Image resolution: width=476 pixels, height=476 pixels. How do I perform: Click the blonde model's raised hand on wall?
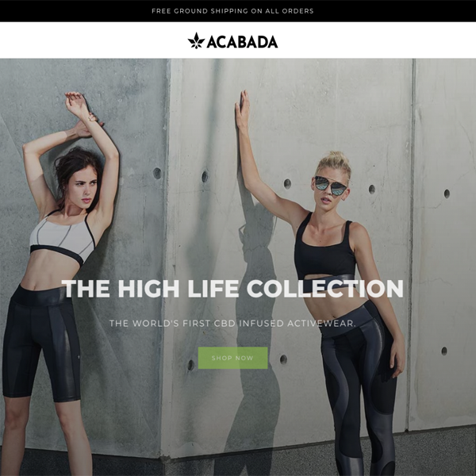242,109
